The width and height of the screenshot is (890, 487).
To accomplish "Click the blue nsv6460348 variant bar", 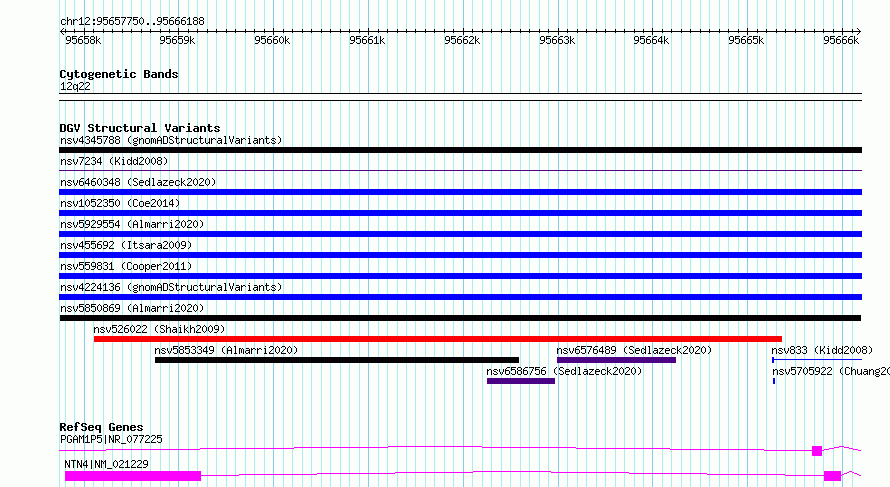I will tap(460, 192).
